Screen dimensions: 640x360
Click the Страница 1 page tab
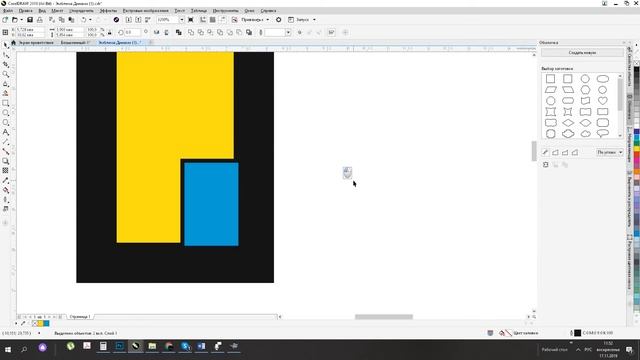80,317
